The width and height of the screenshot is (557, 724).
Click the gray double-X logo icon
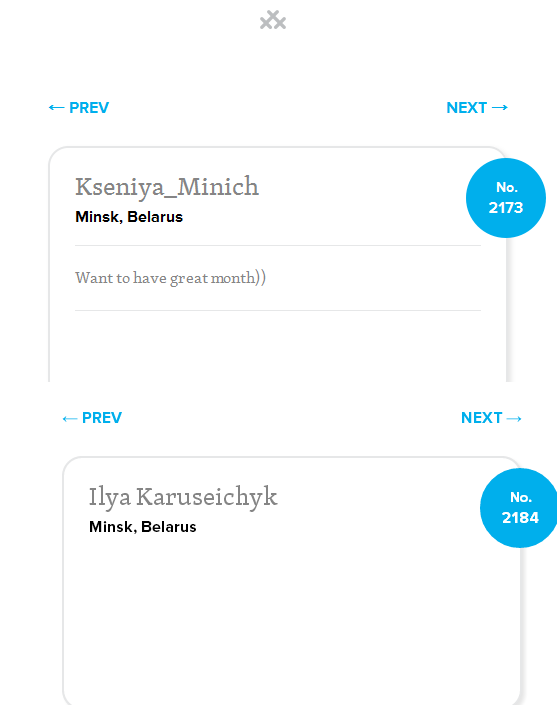273,20
